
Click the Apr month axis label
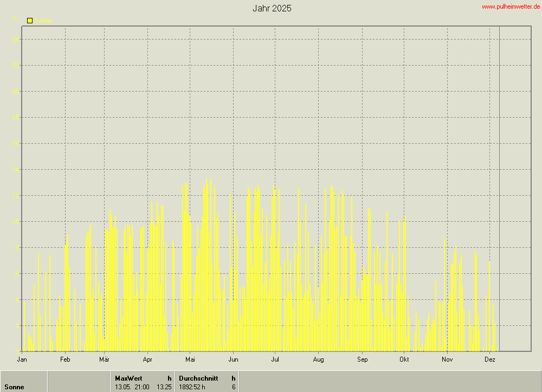pyautogui.click(x=147, y=359)
